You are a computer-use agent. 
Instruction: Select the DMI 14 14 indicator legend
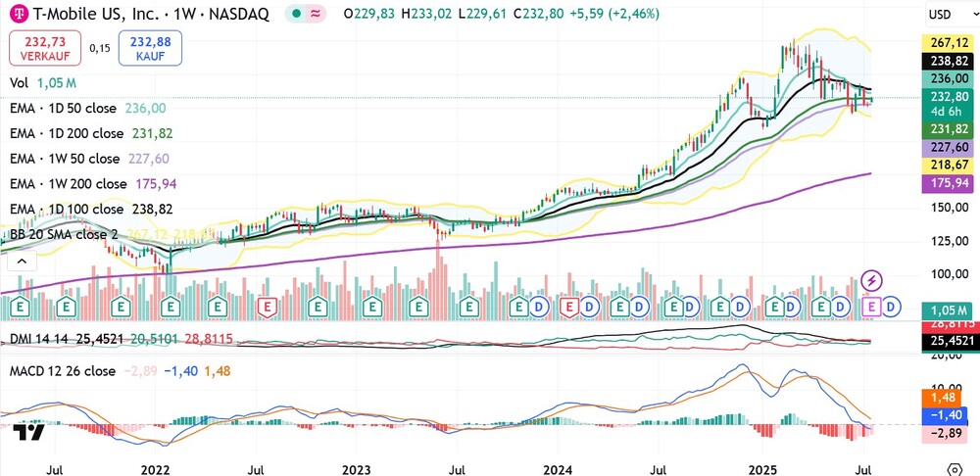coord(122,339)
